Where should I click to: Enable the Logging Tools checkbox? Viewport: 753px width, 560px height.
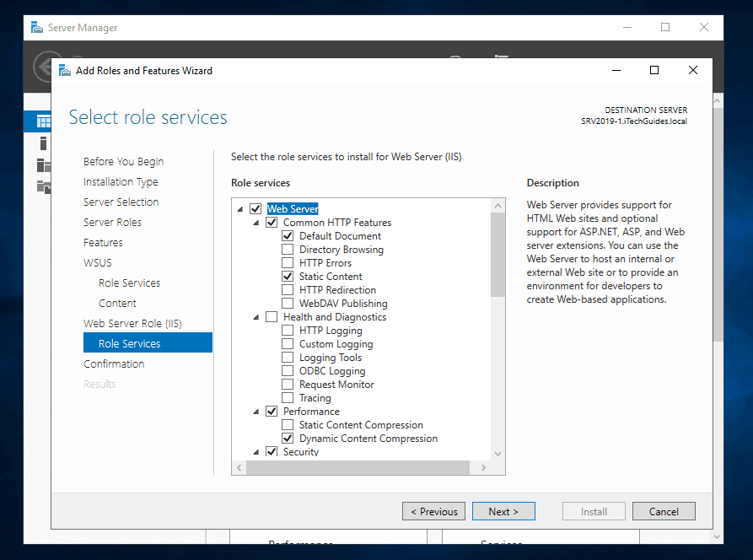pyautogui.click(x=288, y=357)
